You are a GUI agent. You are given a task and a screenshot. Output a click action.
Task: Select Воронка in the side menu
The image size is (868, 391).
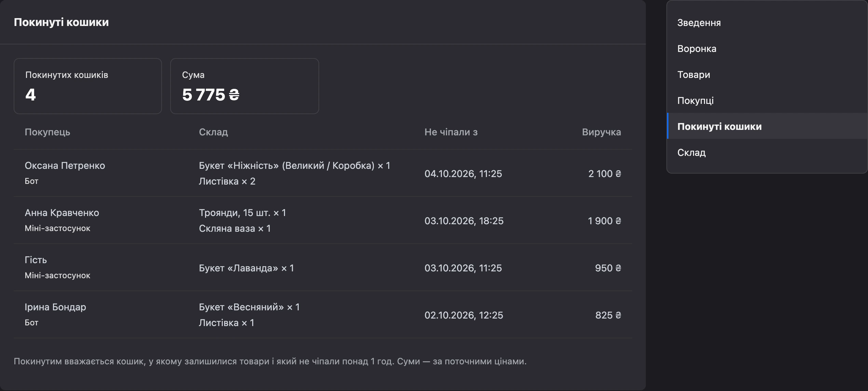[767, 49]
